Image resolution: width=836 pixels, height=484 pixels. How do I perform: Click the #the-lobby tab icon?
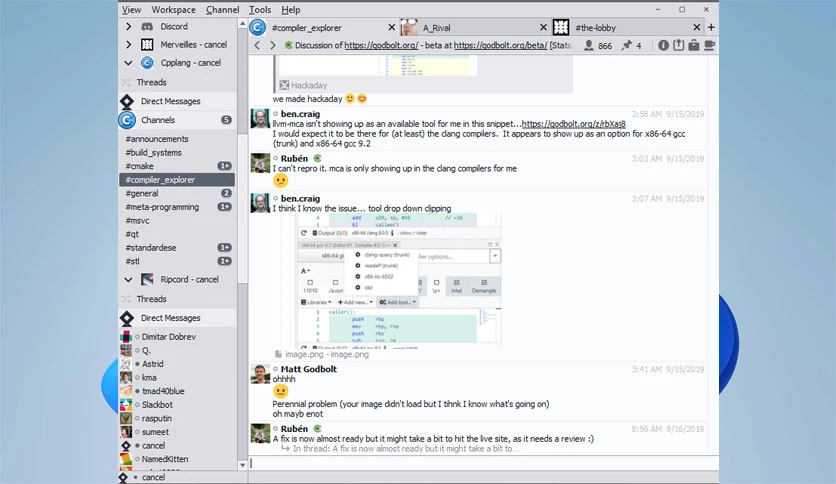pos(561,27)
